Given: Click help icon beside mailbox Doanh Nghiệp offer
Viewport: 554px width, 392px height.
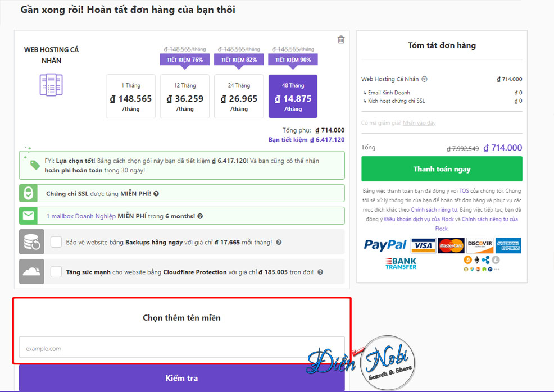Looking at the screenshot, I should 200,216.
